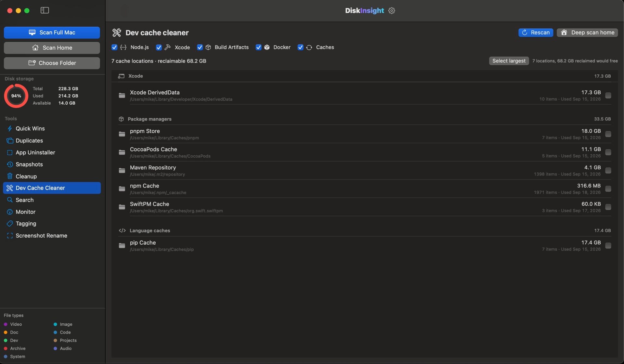Uncheck the Xcode filter checkbox

click(159, 47)
